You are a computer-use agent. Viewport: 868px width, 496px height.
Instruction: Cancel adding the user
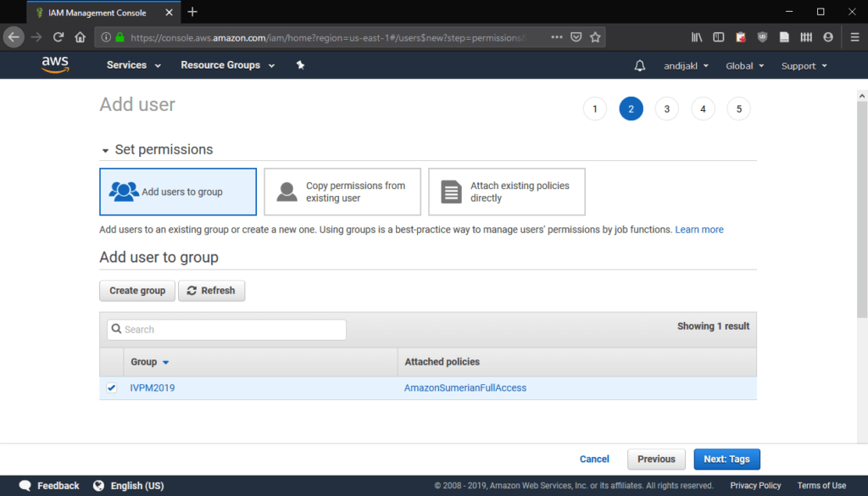[594, 459]
